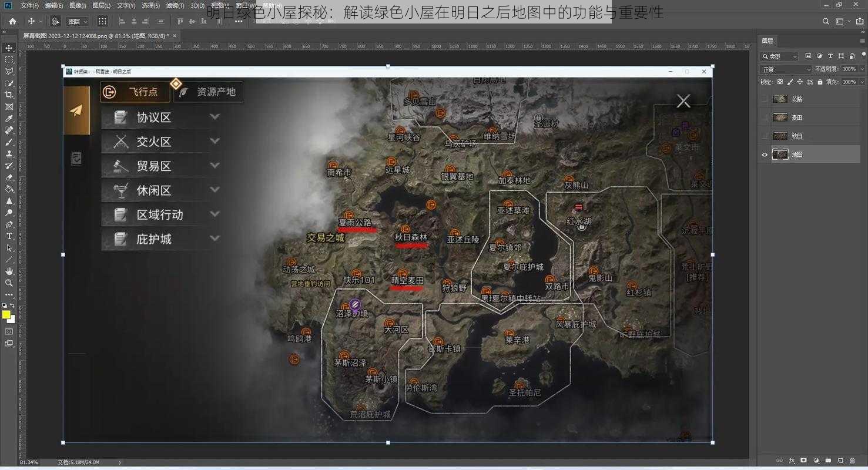Open the 图像(I) menu
This screenshot has height=470, width=868.
78,5
